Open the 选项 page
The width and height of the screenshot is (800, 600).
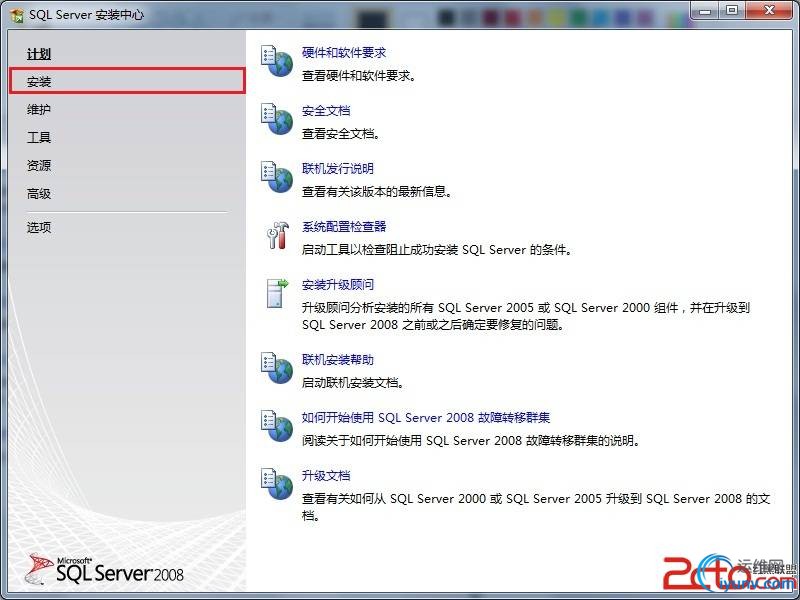tap(39, 227)
